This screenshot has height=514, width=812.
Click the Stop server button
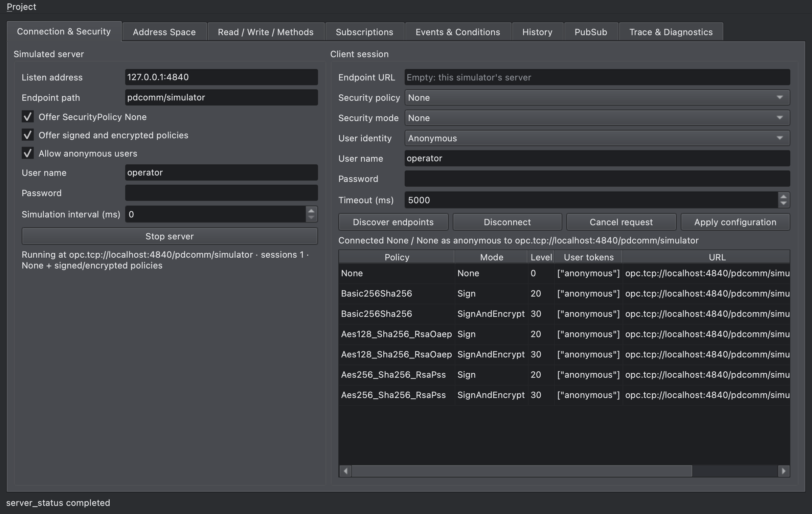pyautogui.click(x=170, y=236)
